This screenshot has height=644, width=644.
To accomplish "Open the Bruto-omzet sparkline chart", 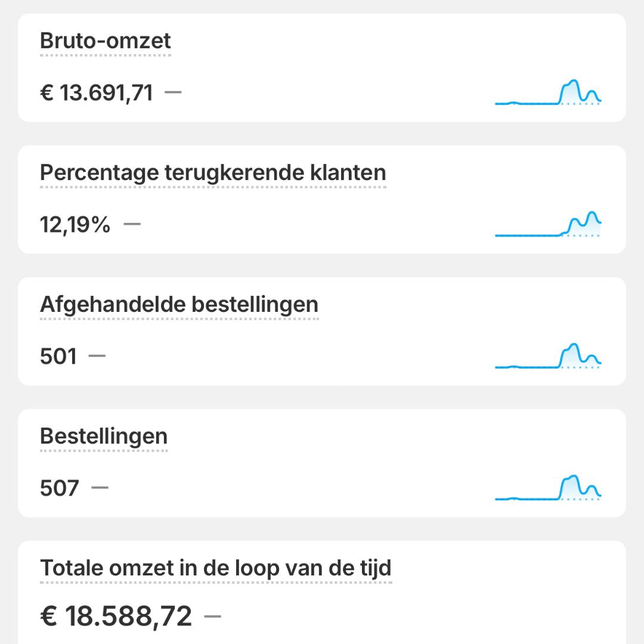I will pos(548,93).
